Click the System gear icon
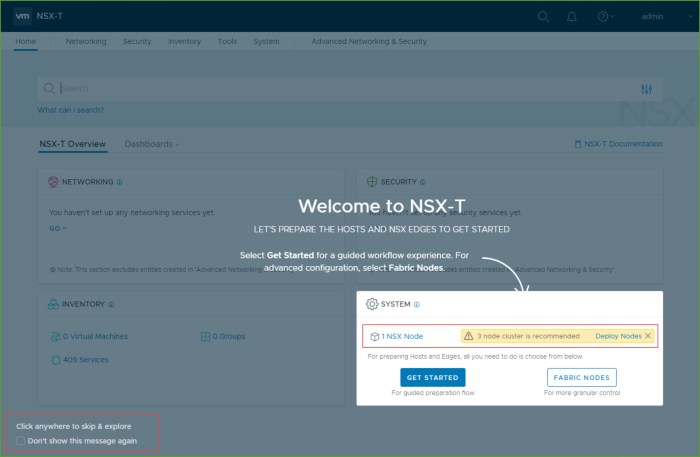 tap(372, 304)
